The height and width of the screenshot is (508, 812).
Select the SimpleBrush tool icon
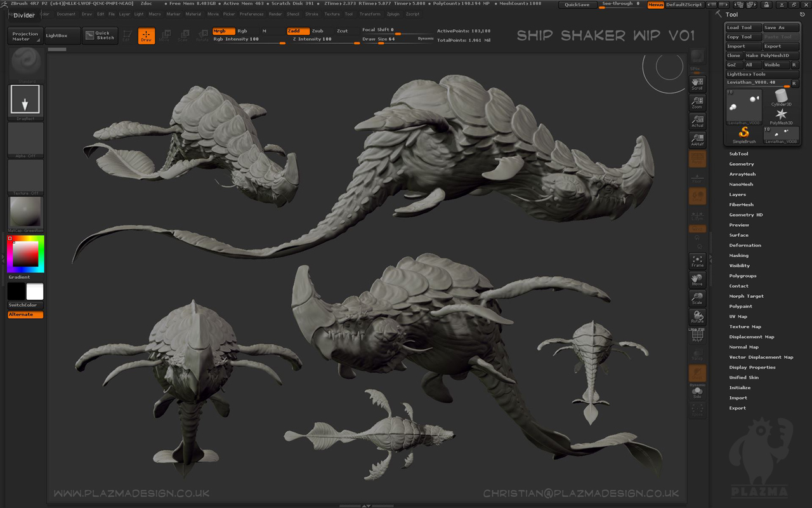[744, 135]
